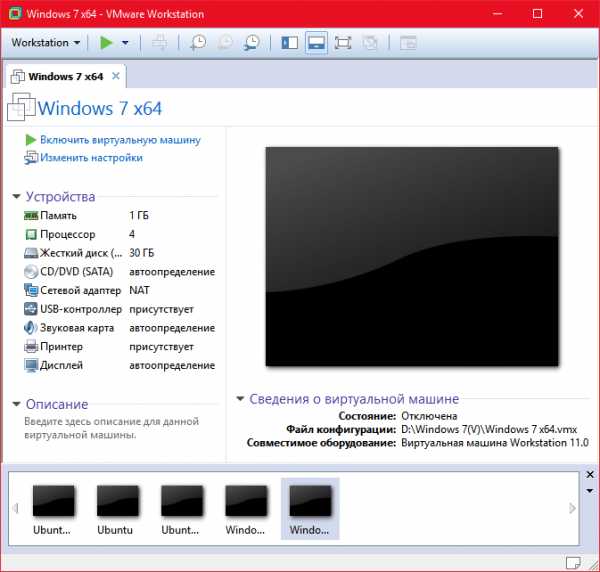600x572 pixels.
Task: Collapse the Описание section
Action: 17,405
